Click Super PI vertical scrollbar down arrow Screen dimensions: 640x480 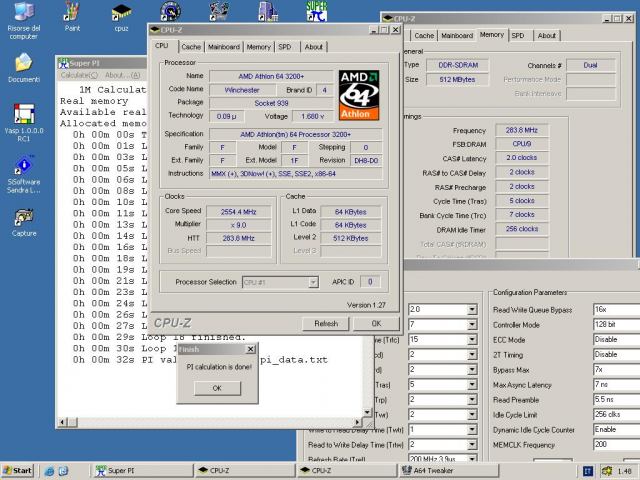[x=367, y=413]
